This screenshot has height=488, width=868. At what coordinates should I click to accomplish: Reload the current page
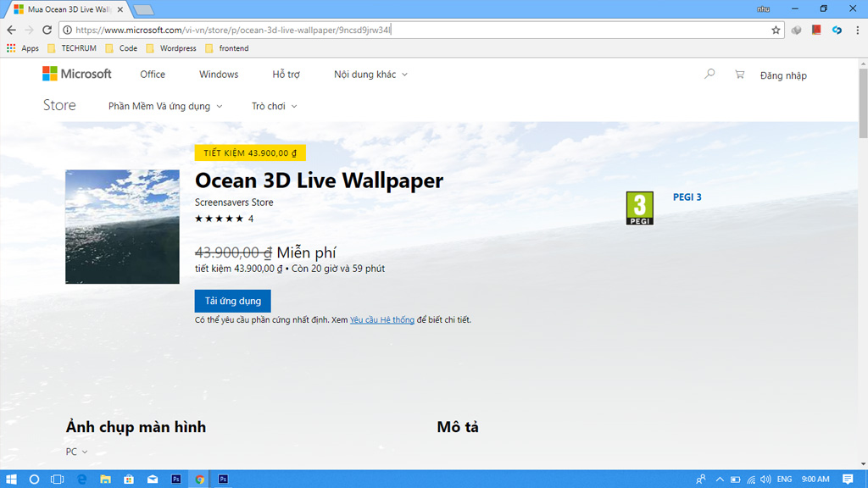click(x=47, y=30)
